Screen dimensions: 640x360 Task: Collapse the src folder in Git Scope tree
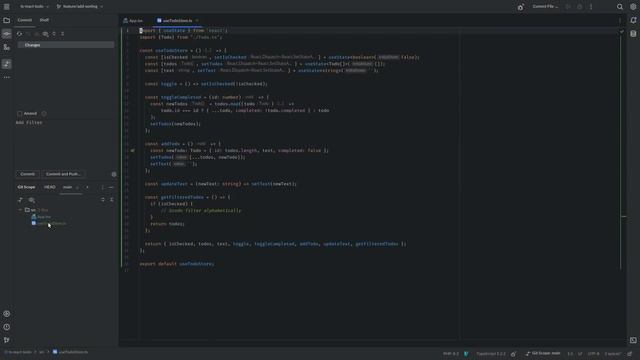[20, 210]
